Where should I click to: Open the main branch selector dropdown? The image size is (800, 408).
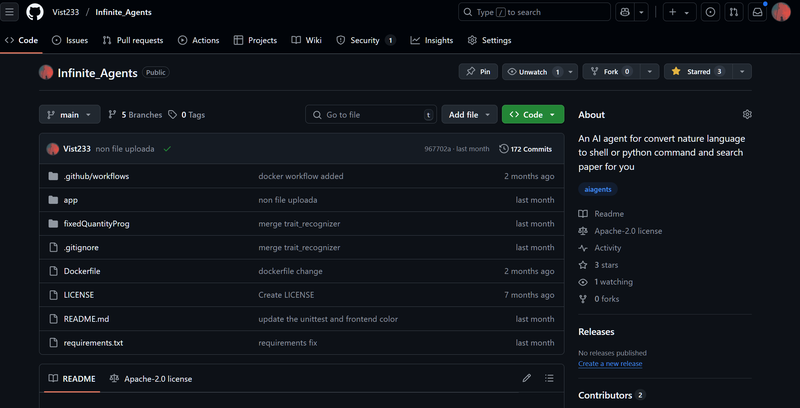[x=69, y=115]
